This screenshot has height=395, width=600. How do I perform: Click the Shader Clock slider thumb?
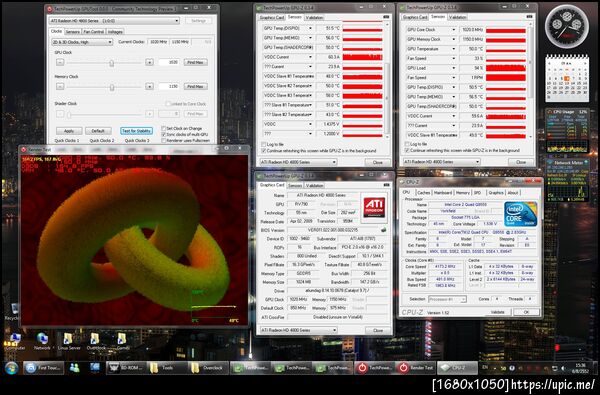point(69,114)
